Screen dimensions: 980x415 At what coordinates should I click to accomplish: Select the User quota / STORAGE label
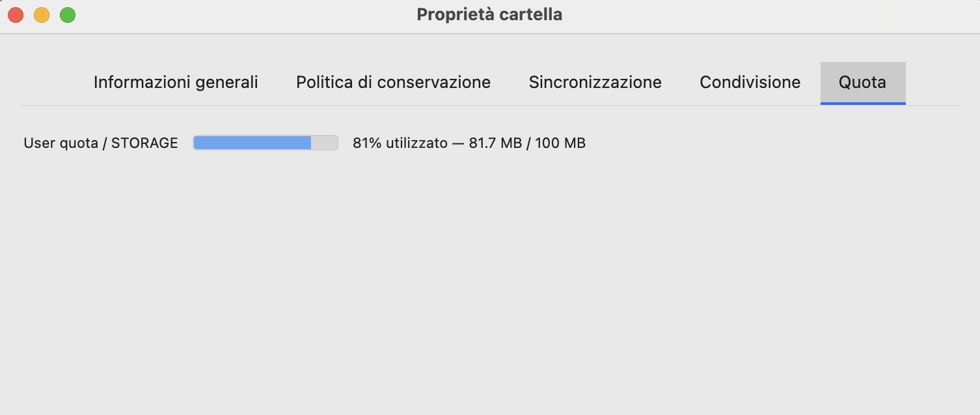100,143
